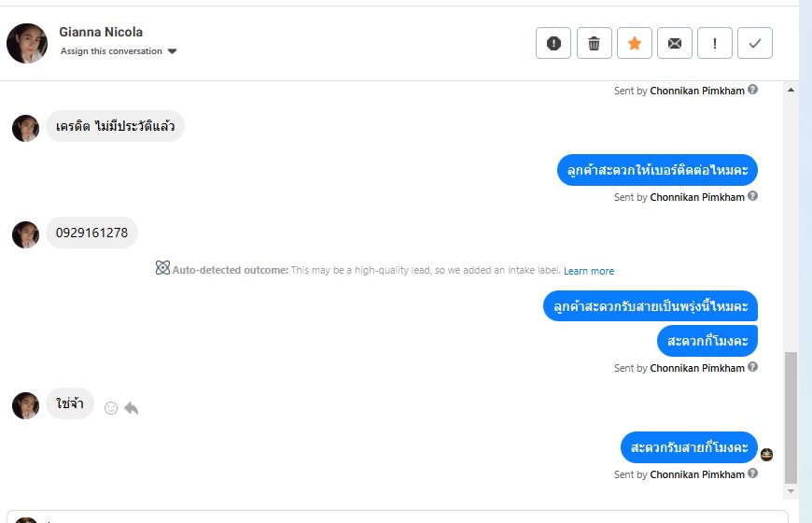Open Gianna Nicola's profile picture
Screen dimensions: 812x523
pyautogui.click(x=27, y=43)
